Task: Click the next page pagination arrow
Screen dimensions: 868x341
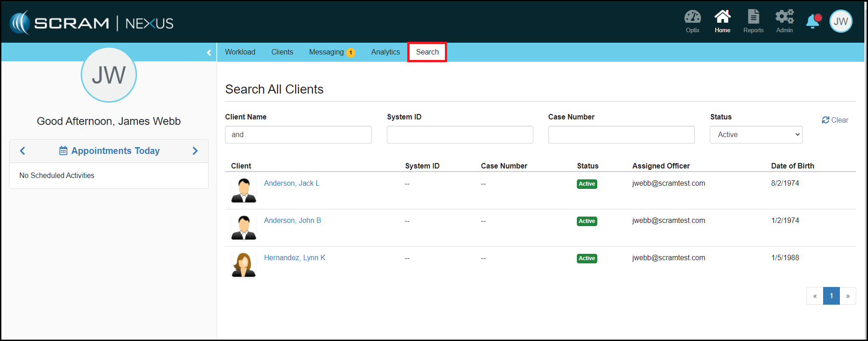Action: [x=848, y=296]
